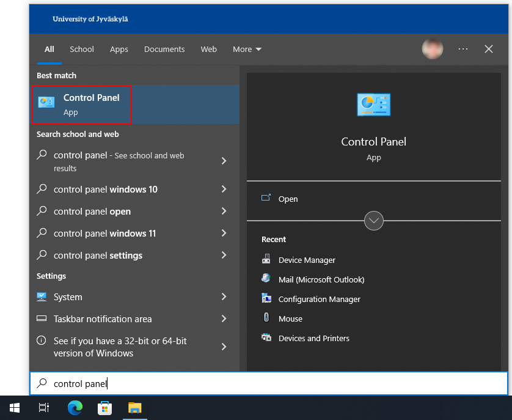
Task: Click the 'Control Panel' title in preview pane
Action: (373, 141)
